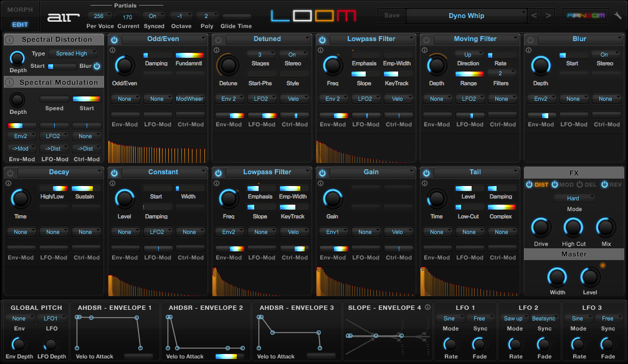Screen dimensions: 628x364
Task: Switch to the MORPH tab
Action: tap(20, 10)
